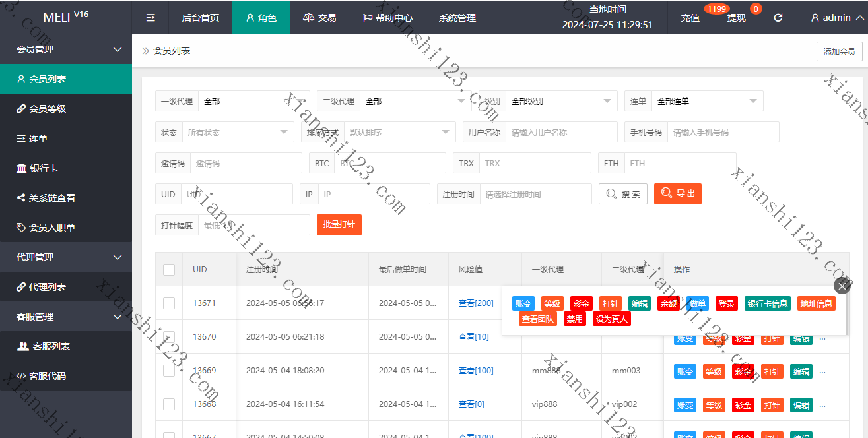Click 余额 in the popup
The image size is (868, 438).
(669, 303)
